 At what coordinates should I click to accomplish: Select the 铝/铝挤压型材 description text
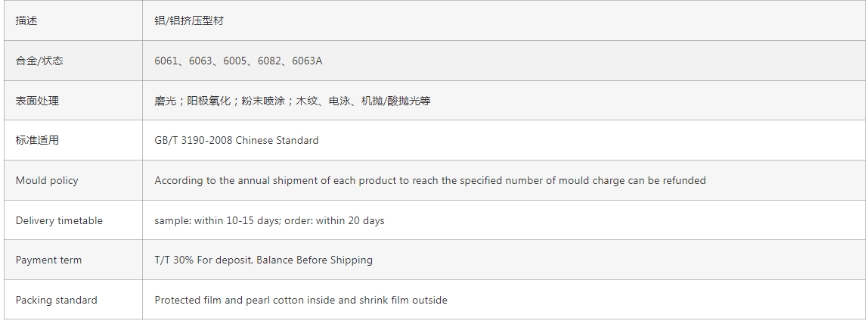pyautogui.click(x=189, y=20)
